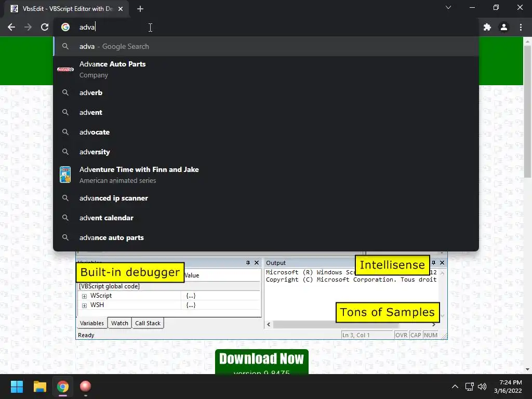Pin the Variables panel

[248, 262]
